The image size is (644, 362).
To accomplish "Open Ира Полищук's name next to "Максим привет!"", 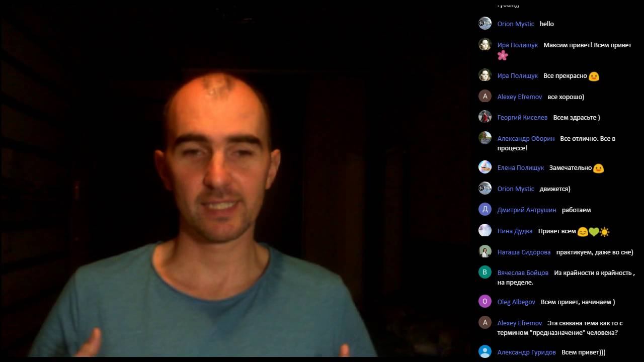I will click(518, 45).
